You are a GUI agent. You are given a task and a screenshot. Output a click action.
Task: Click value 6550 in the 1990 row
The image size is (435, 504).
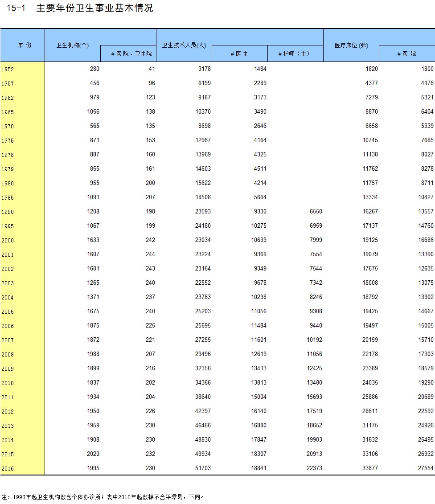[316, 211]
